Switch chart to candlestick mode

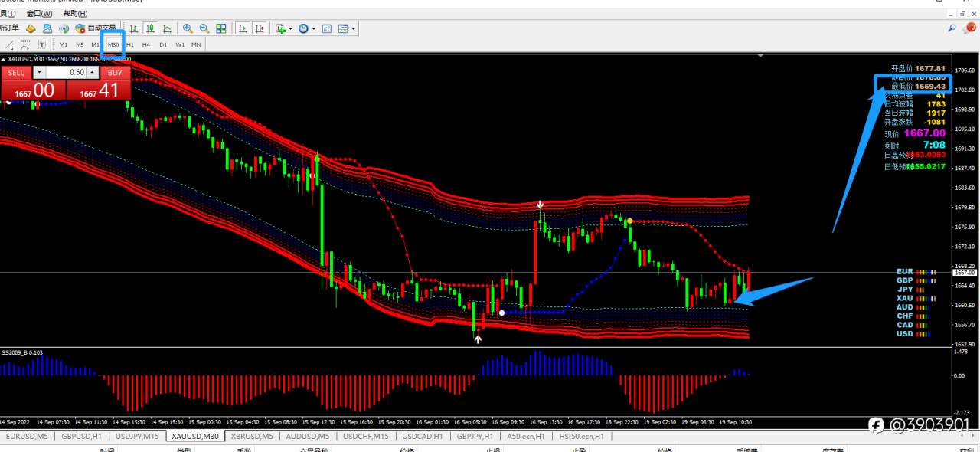point(151,28)
